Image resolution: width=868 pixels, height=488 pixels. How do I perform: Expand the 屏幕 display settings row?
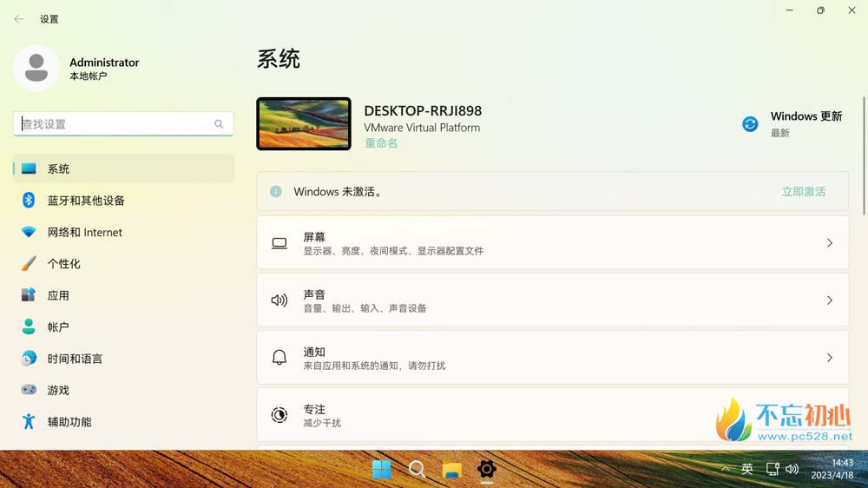pyautogui.click(x=552, y=243)
